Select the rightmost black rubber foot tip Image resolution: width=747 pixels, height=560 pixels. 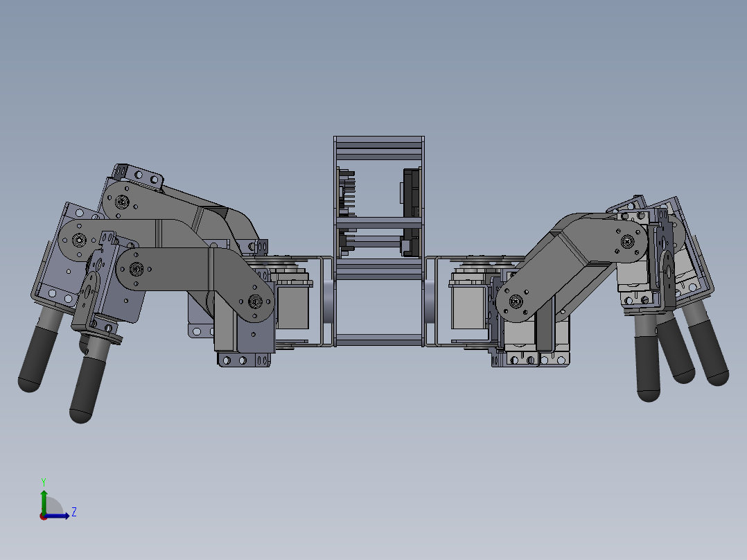710,353
